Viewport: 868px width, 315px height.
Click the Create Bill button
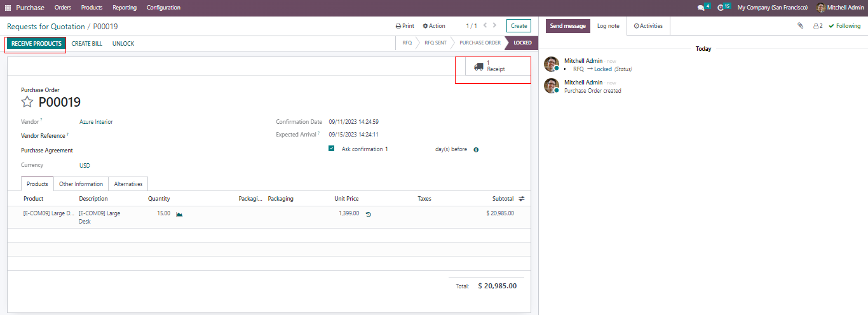point(87,44)
